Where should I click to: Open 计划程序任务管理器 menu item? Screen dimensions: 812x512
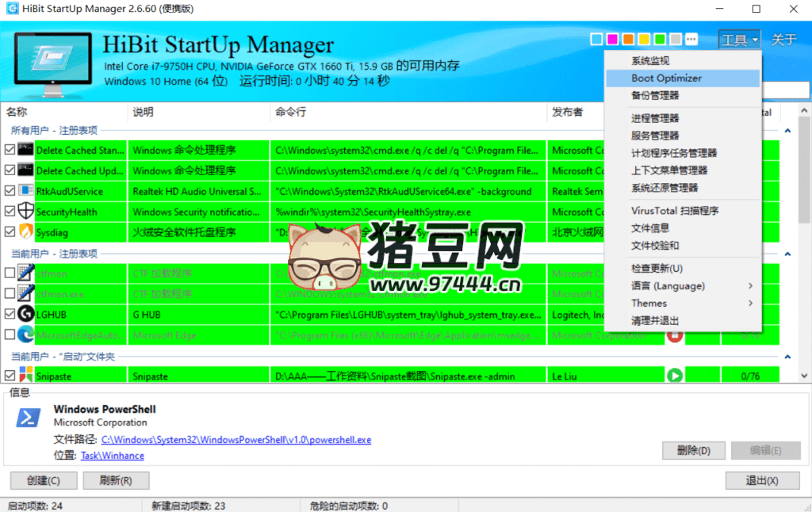pyautogui.click(x=683, y=153)
